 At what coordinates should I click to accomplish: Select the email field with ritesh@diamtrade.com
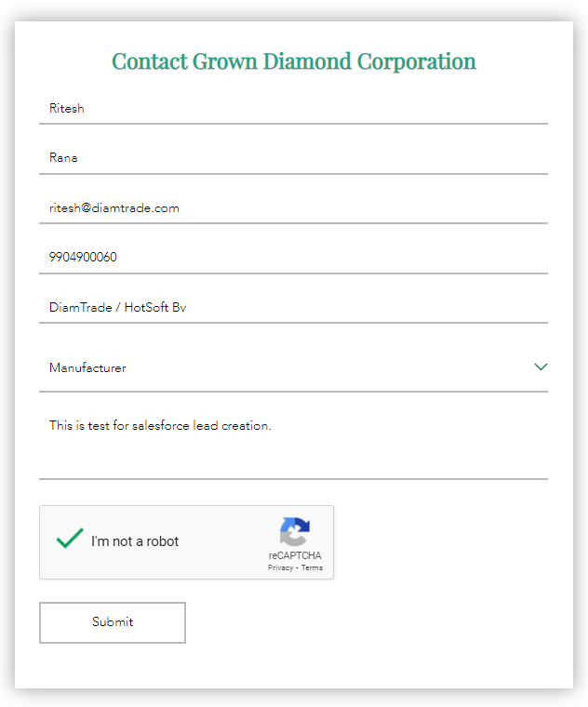294,207
